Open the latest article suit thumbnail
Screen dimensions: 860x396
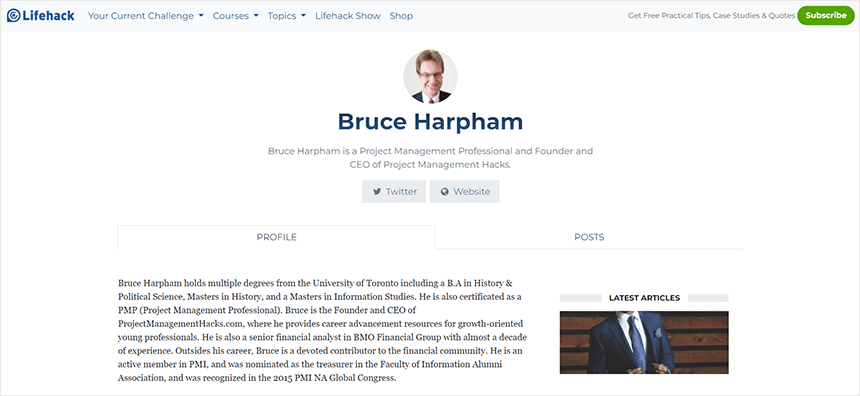(x=644, y=342)
